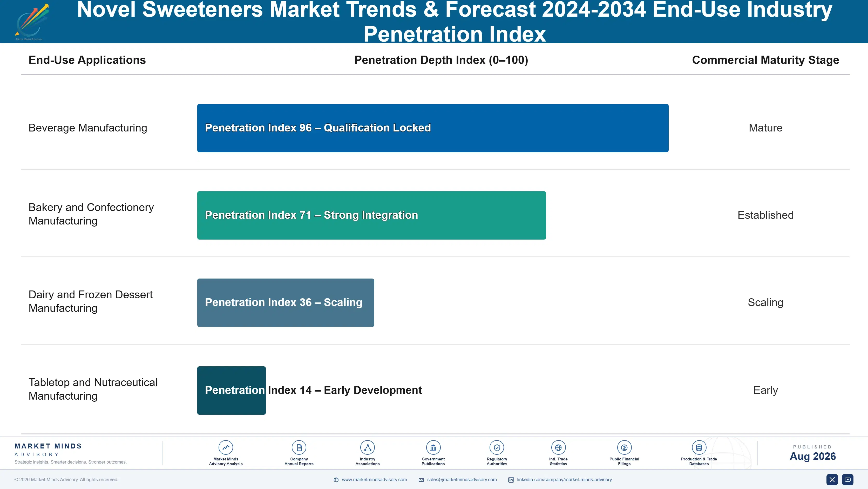This screenshot has width=868, height=489.
Task: Click the globe icon beside website address
Action: (336, 480)
